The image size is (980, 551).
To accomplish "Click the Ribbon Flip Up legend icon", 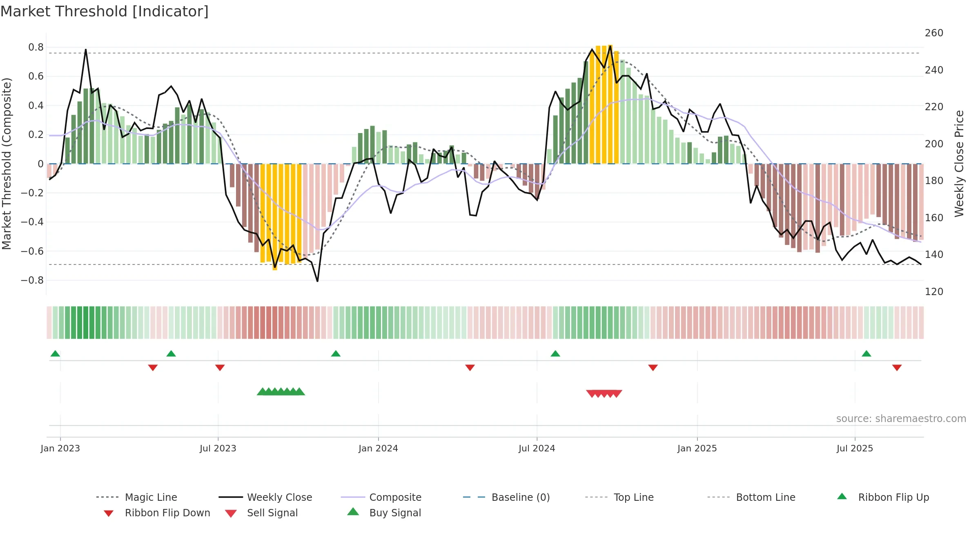I will (842, 496).
